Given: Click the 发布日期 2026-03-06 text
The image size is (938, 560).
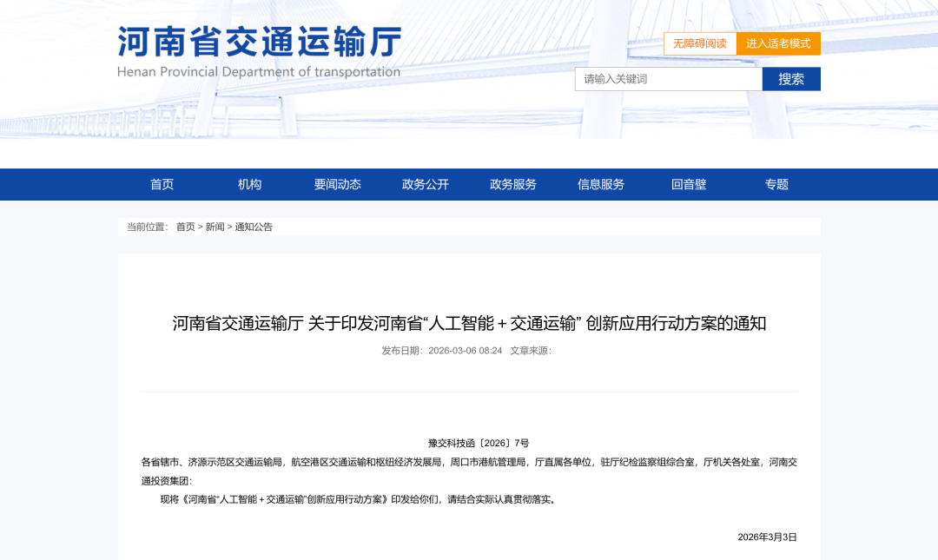Looking at the screenshot, I should (441, 351).
